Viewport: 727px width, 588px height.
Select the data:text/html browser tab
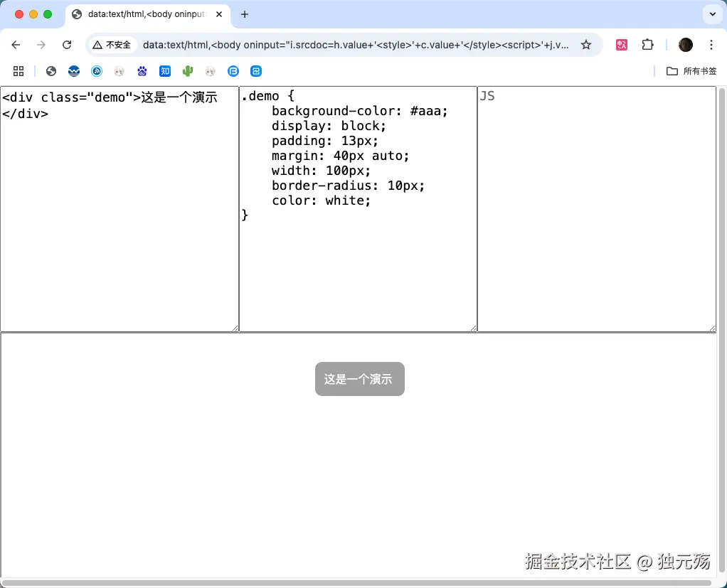[x=147, y=14]
